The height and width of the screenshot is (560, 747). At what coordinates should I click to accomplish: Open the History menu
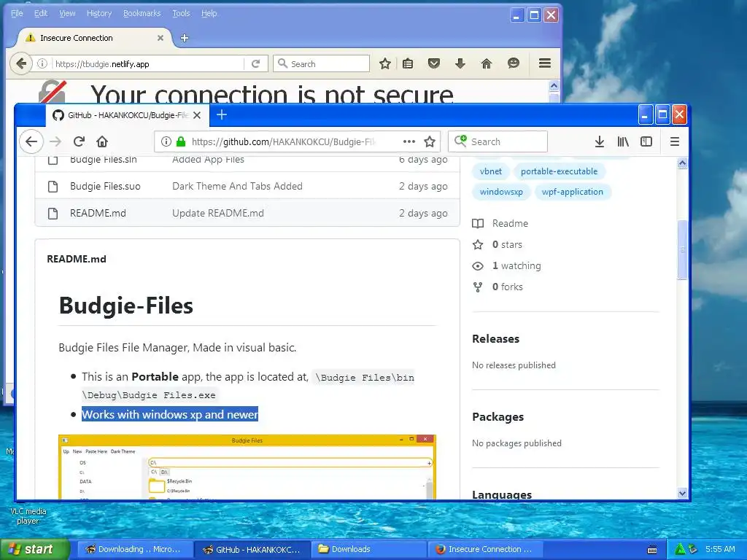tap(99, 13)
